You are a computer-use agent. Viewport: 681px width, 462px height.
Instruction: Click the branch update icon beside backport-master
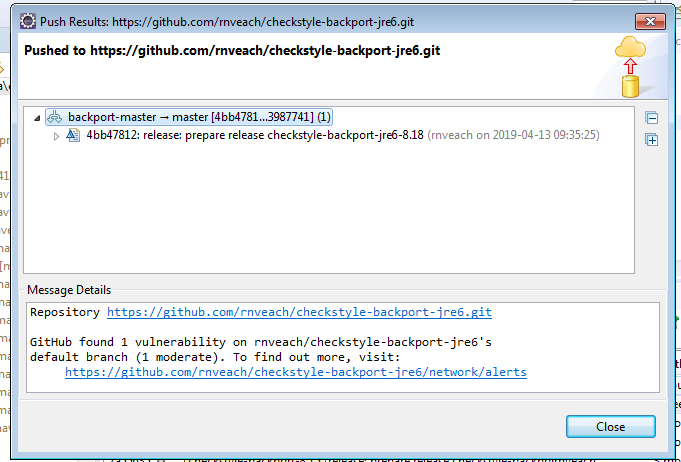coord(55,117)
